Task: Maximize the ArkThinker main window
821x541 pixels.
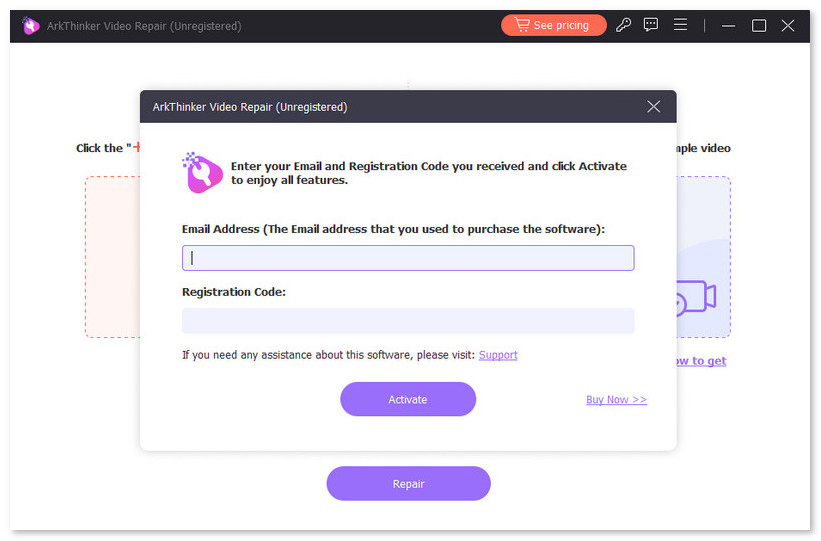Action: pos(759,26)
